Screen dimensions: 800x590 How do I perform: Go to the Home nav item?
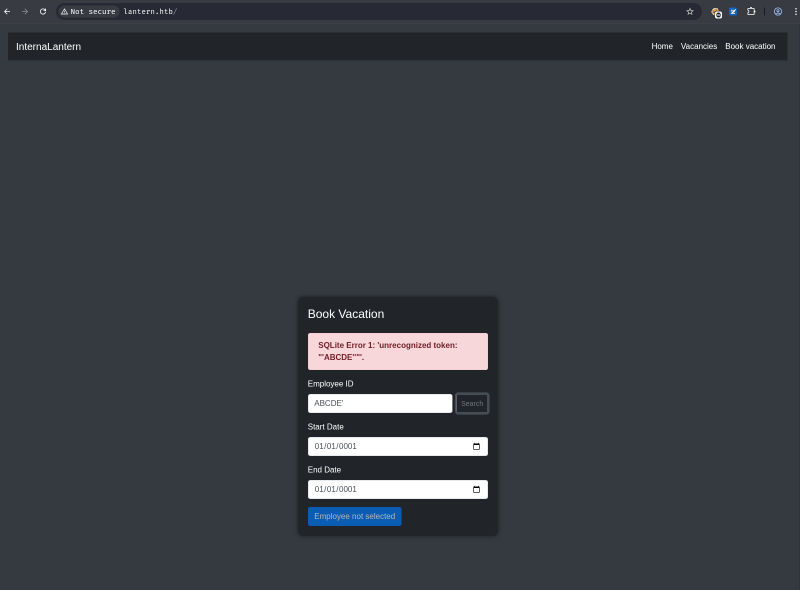pyautogui.click(x=662, y=46)
